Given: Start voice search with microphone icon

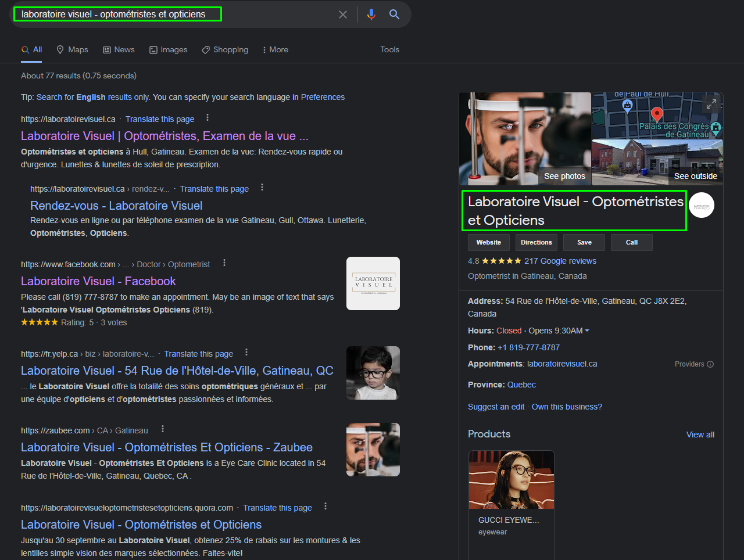Looking at the screenshot, I should [371, 15].
